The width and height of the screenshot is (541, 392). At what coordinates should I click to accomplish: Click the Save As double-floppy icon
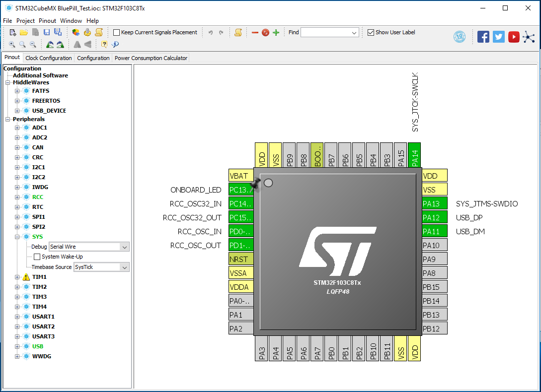pos(58,32)
